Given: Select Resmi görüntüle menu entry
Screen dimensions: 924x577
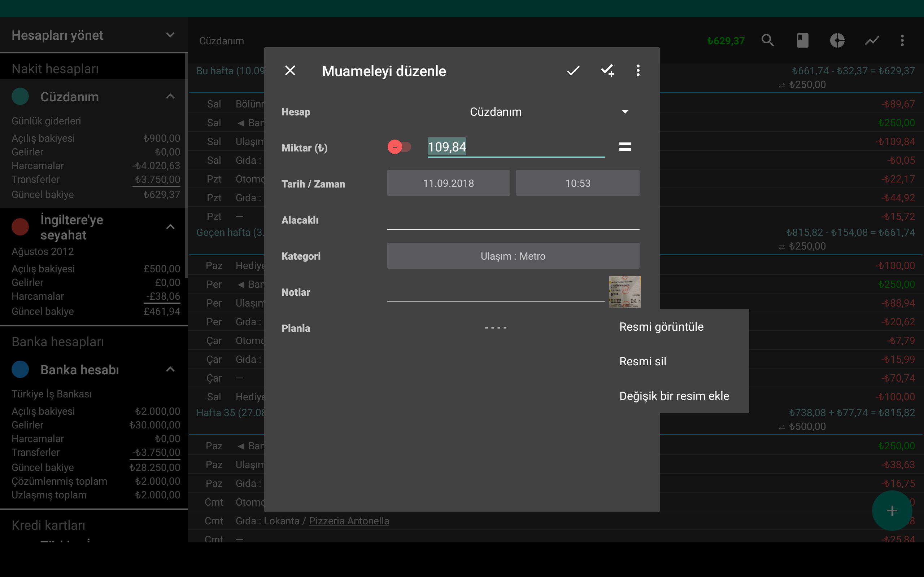Looking at the screenshot, I should [661, 327].
